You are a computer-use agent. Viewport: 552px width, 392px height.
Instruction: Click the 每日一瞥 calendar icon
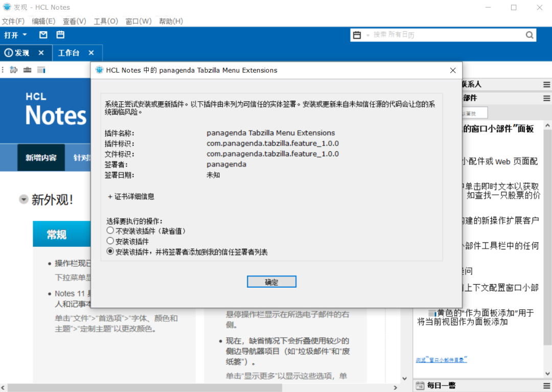[x=420, y=386]
